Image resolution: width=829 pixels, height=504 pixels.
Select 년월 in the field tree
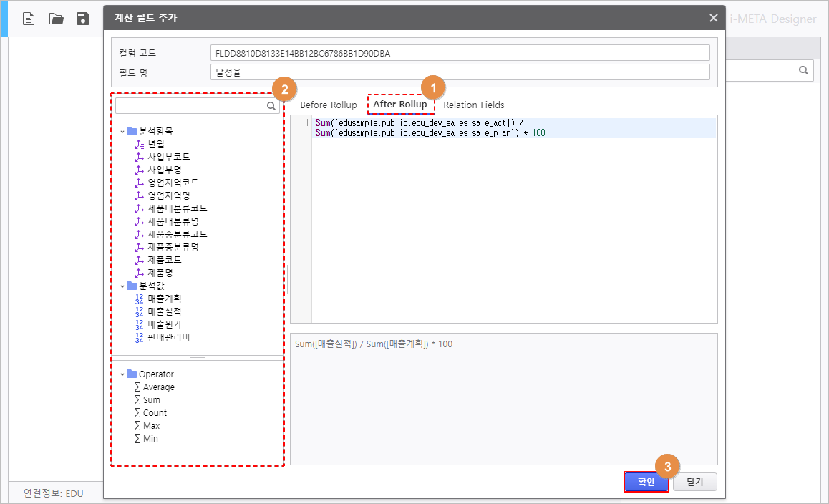click(x=156, y=144)
